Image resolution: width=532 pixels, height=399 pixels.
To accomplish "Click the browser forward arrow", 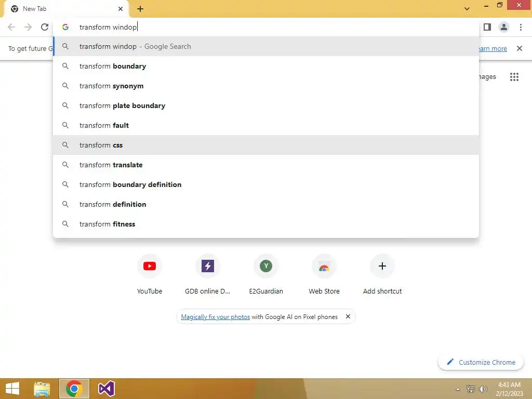I will [x=28, y=27].
